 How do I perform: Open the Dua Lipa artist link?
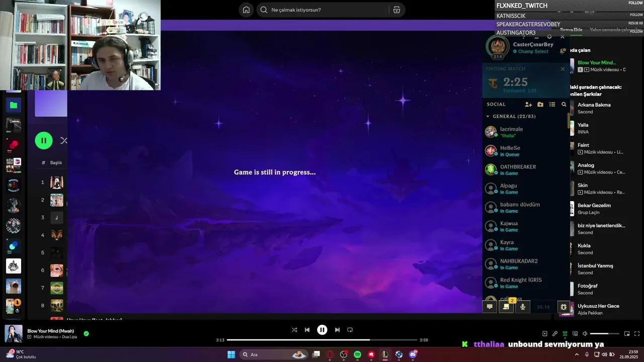(69, 337)
